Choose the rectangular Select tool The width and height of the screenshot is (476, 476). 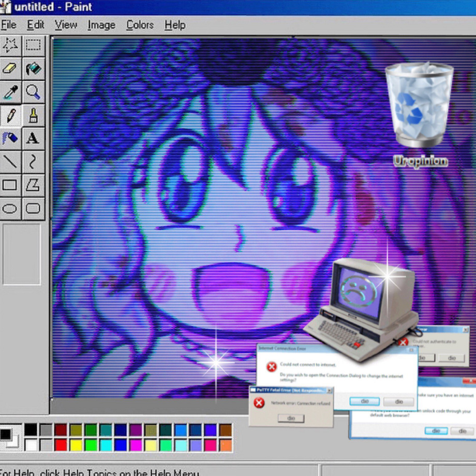[x=34, y=46]
